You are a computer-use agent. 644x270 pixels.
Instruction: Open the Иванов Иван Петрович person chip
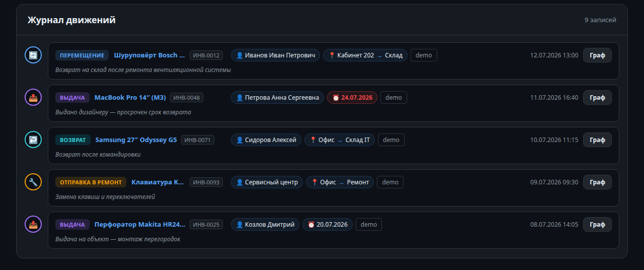[x=275, y=55]
